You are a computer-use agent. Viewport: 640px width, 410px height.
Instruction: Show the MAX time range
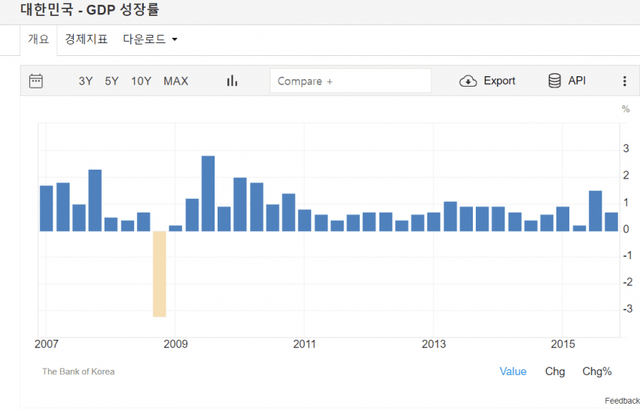tap(175, 81)
